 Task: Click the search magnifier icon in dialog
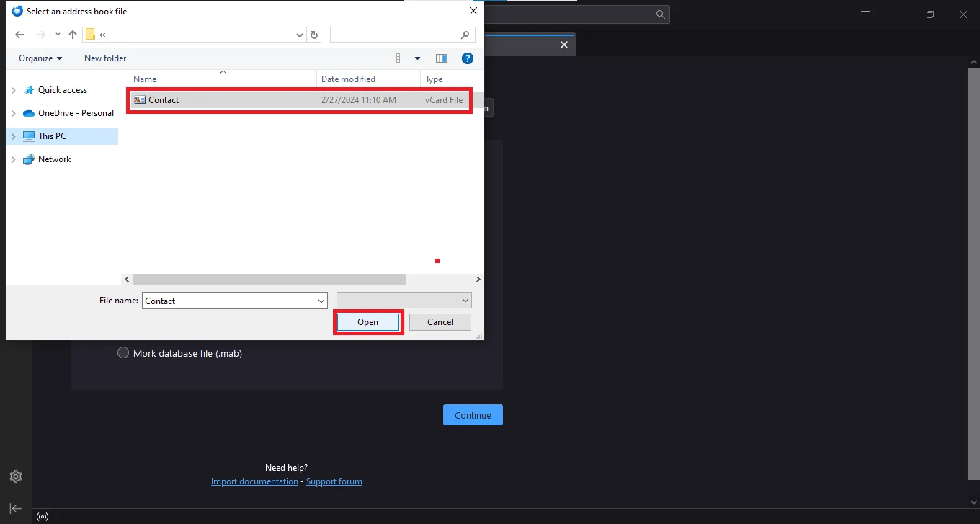coord(466,35)
